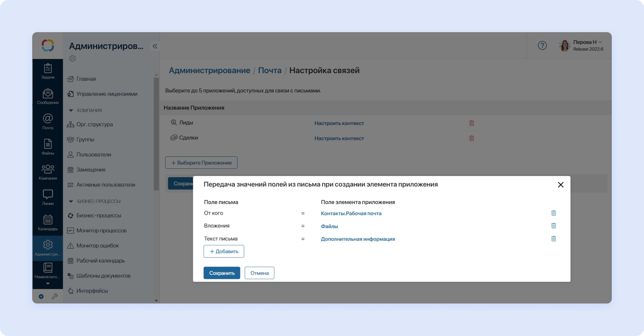
Task: Open the user menu dropdown arrow
Action: 600,42
